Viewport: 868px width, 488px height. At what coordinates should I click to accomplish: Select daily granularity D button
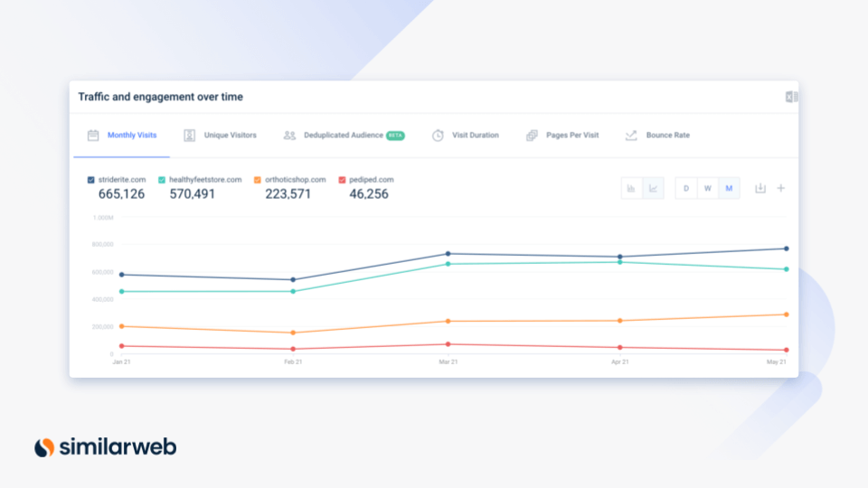[x=686, y=189]
